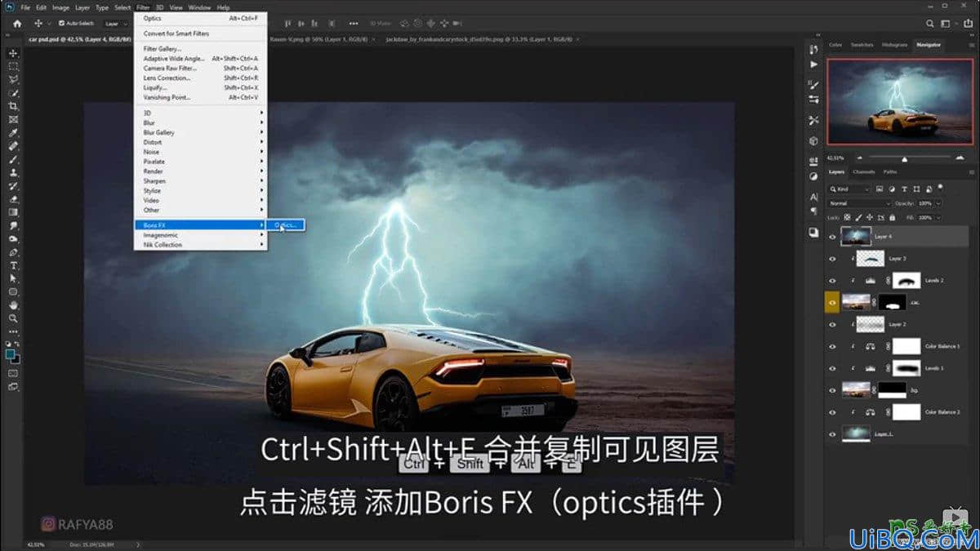
Task: Switch to the Histogram tab
Action: (x=894, y=45)
